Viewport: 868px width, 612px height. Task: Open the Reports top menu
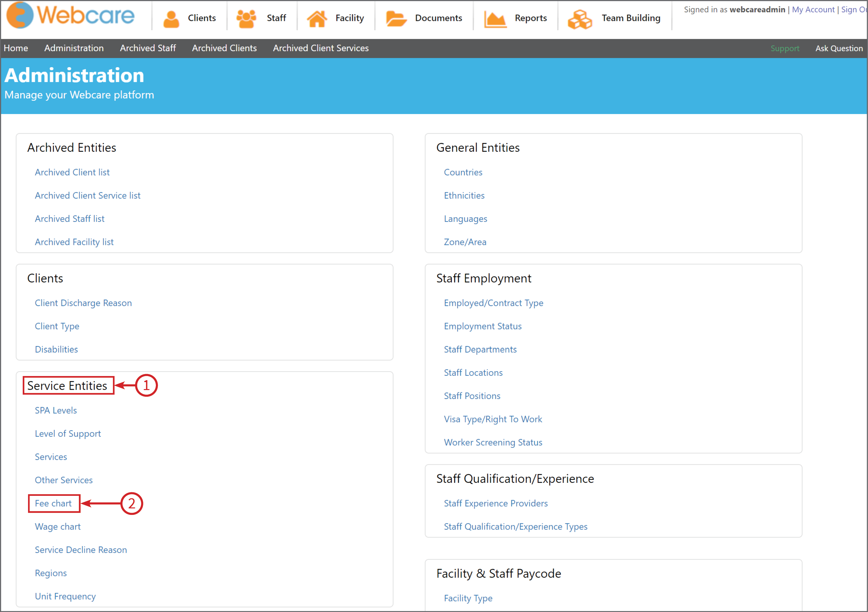[x=531, y=18]
